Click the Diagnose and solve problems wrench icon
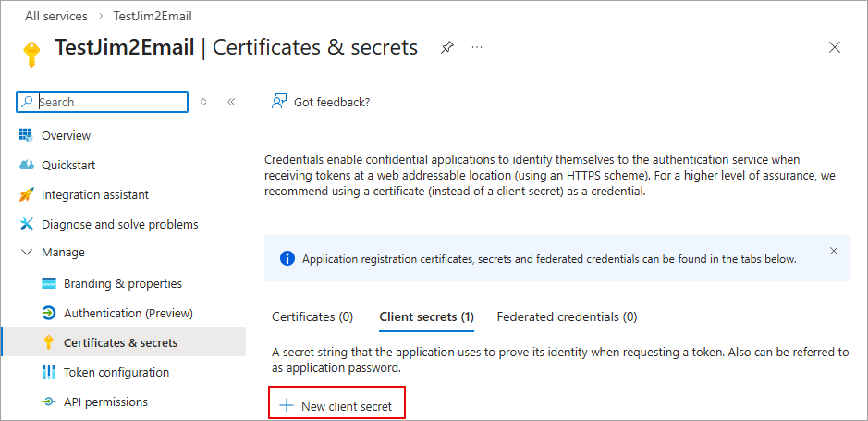Screen dimensions: 868x421 pyautogui.click(x=26, y=224)
